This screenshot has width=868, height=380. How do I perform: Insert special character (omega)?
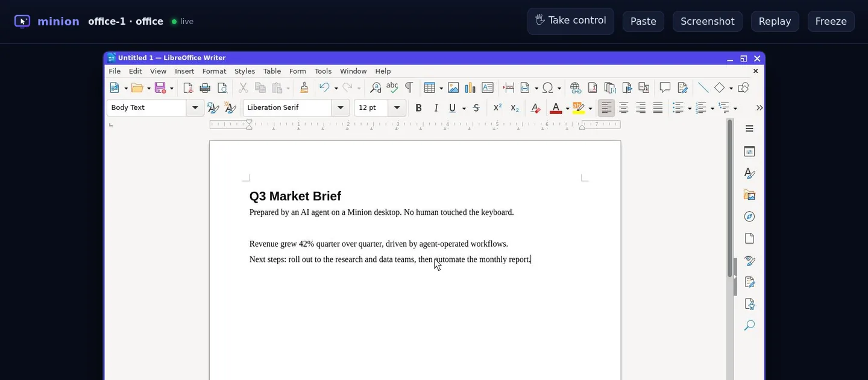(547, 88)
